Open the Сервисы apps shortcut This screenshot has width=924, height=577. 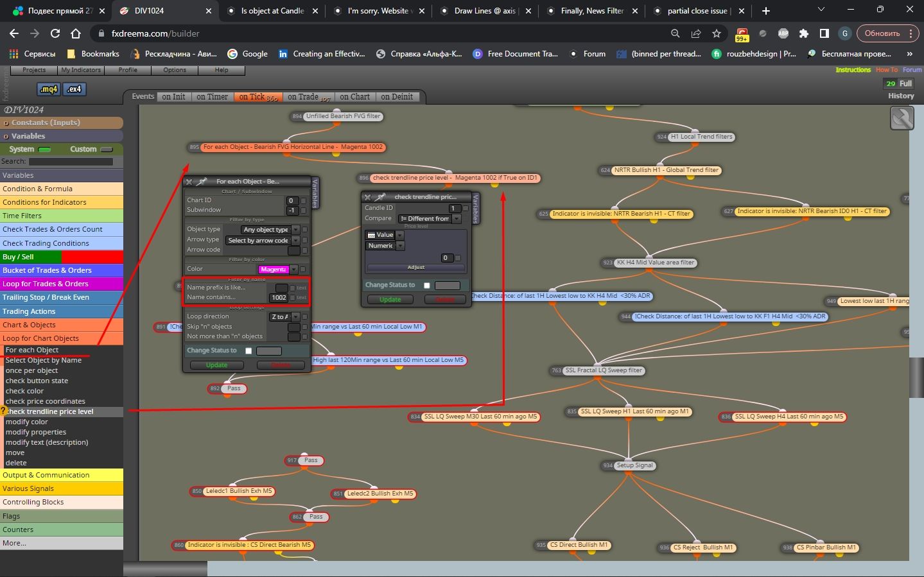coord(32,54)
